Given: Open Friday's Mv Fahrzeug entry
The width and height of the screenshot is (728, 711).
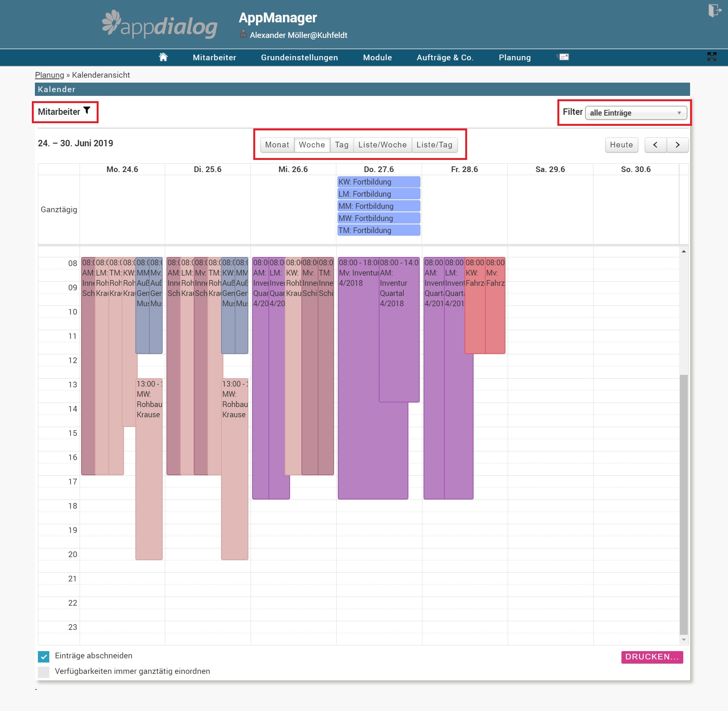Looking at the screenshot, I should [x=495, y=305].
